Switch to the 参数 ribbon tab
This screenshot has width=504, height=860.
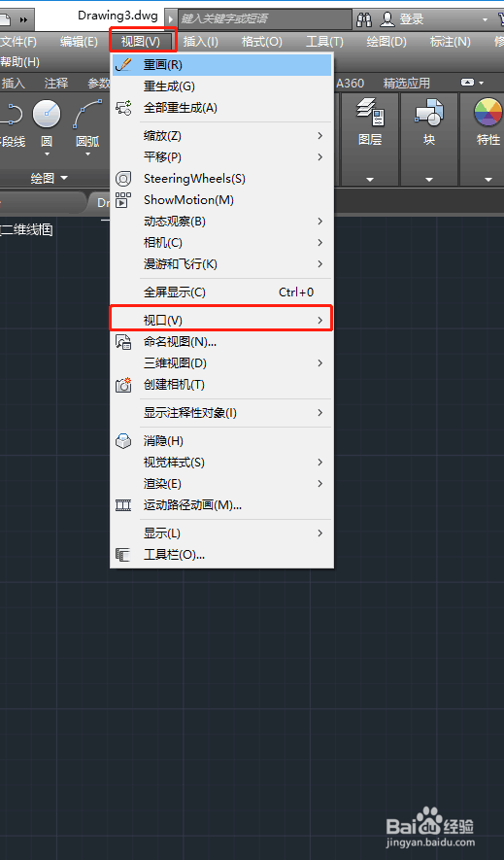99,84
